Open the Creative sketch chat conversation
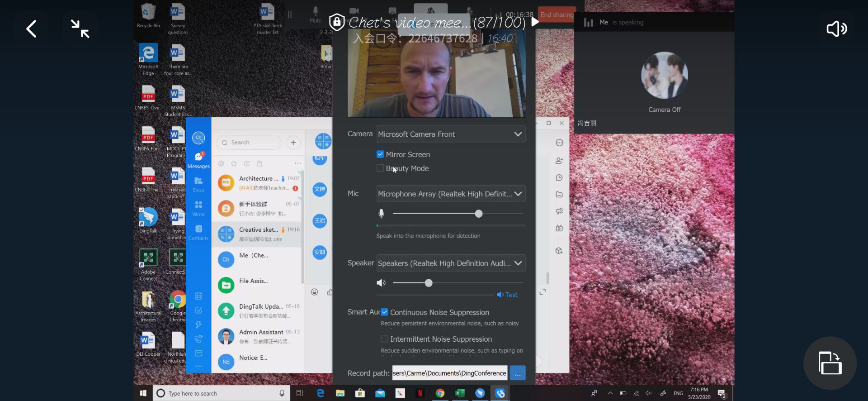The height and width of the screenshot is (401, 868). coord(258,234)
